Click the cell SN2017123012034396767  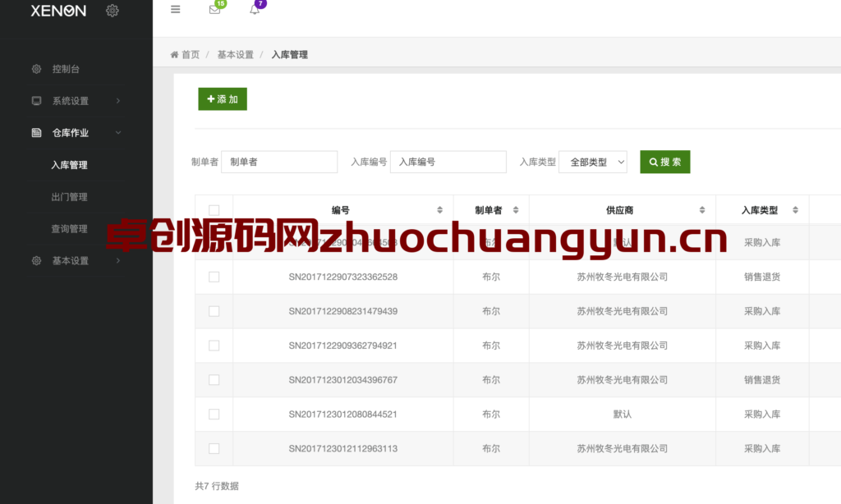point(343,379)
